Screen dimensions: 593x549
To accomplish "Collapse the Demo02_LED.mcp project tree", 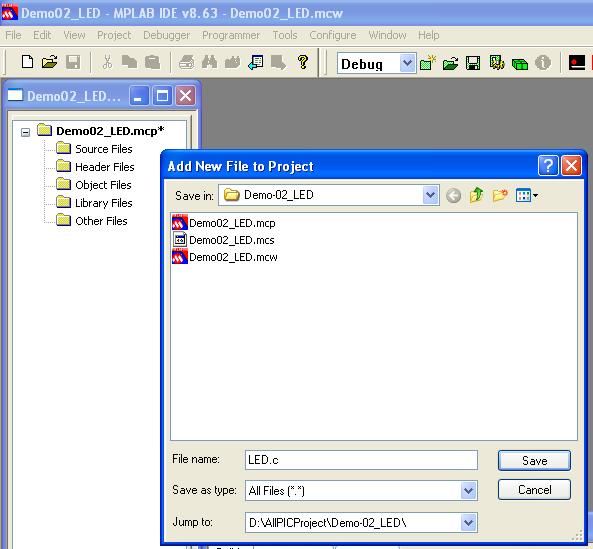I will coord(25,132).
